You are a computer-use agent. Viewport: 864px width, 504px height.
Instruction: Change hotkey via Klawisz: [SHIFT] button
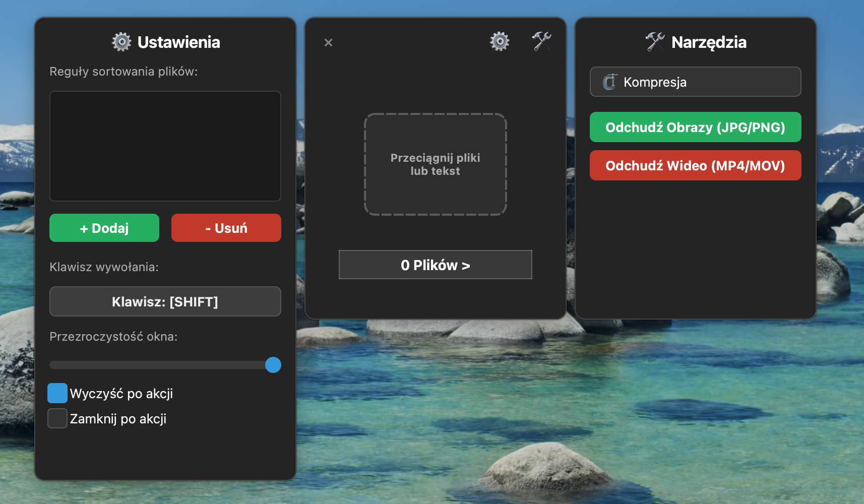(165, 301)
